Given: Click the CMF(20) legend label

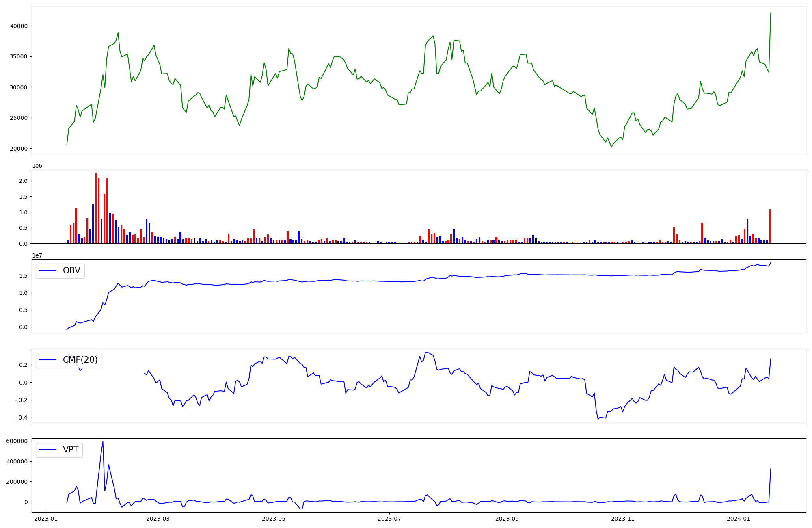Looking at the screenshot, I should pyautogui.click(x=80, y=360).
